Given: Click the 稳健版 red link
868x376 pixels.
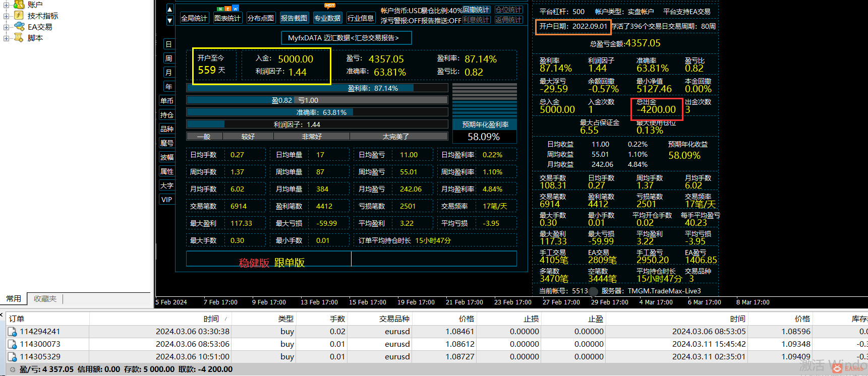Looking at the screenshot, I should (254, 263).
